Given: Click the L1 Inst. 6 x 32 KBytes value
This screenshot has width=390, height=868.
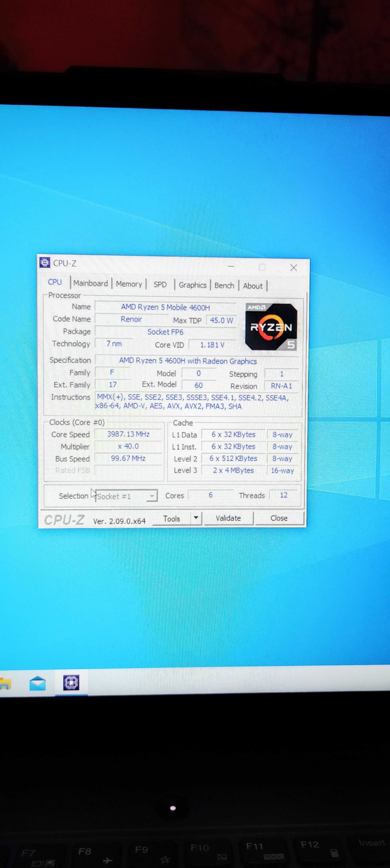Looking at the screenshot, I should (x=233, y=446).
